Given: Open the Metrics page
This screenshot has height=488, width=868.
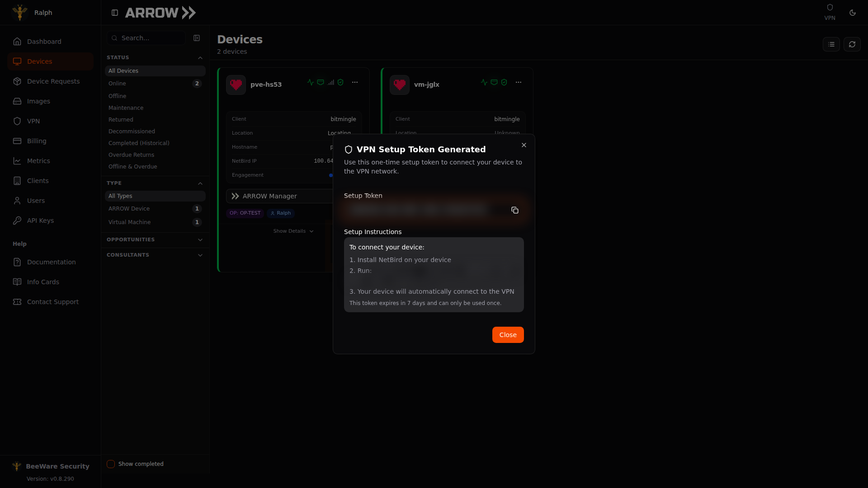Looking at the screenshot, I should [50, 161].
